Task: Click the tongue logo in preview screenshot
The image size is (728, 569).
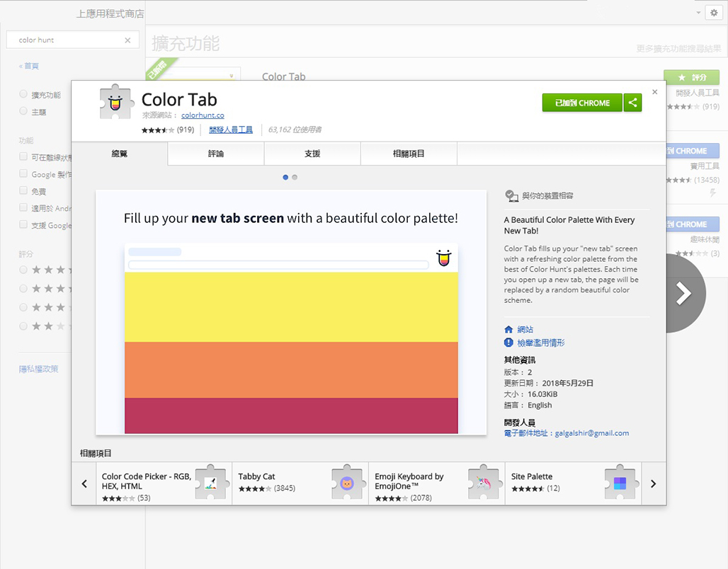Action: (443, 258)
